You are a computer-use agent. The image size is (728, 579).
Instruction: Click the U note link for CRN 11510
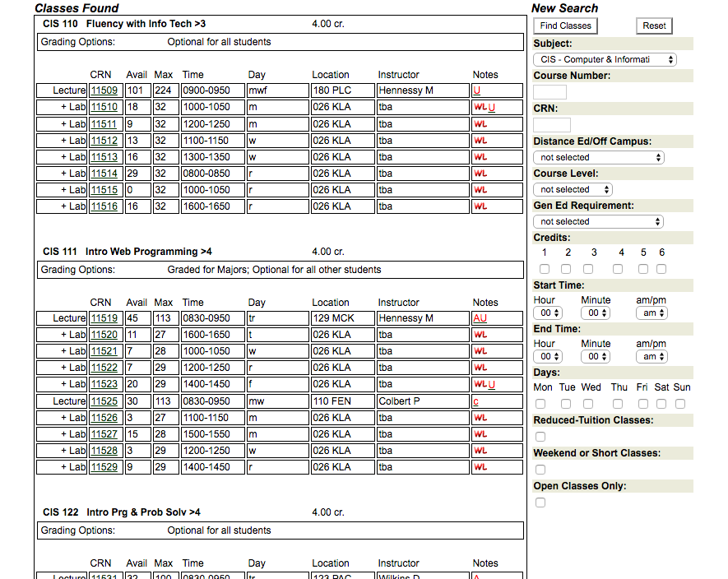[x=492, y=107]
